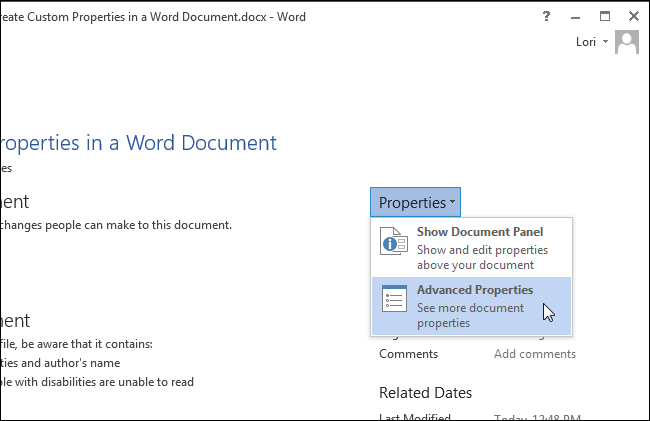Expand the Lori account dropdown arrow
The width and height of the screenshot is (650, 421).
[x=605, y=41]
